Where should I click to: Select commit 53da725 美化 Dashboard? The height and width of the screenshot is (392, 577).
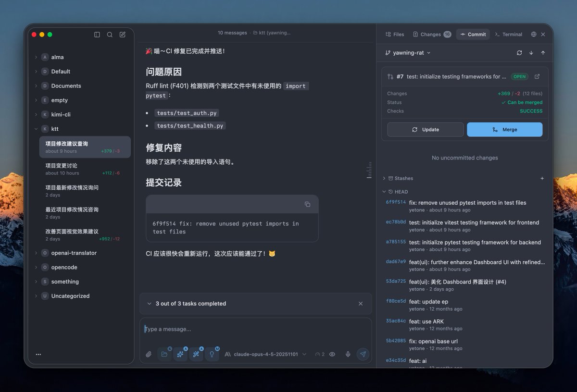465,285
